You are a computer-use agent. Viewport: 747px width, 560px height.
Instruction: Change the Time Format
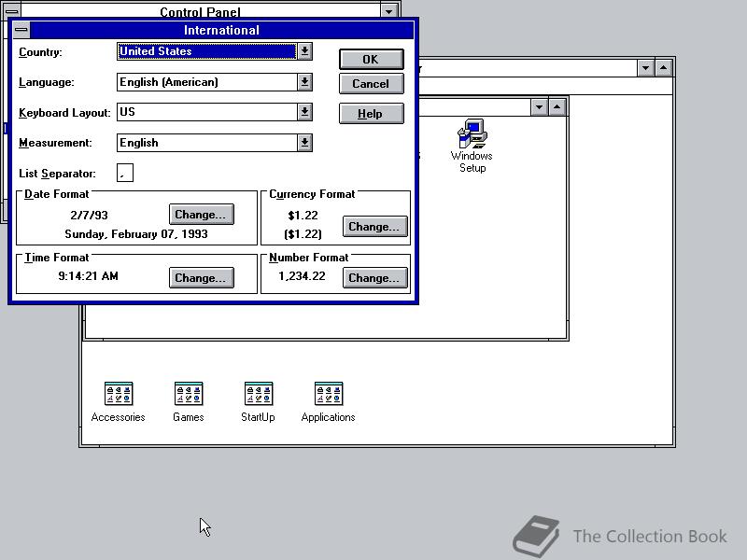[x=201, y=277]
